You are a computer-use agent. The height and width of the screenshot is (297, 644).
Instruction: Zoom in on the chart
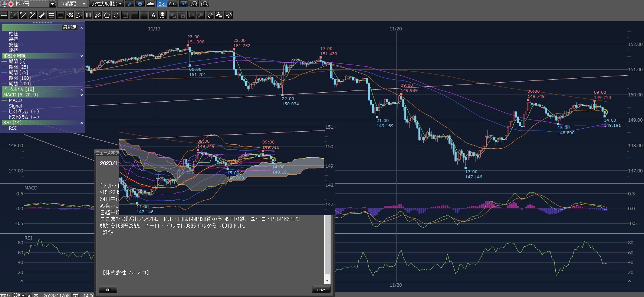(x=204, y=4)
